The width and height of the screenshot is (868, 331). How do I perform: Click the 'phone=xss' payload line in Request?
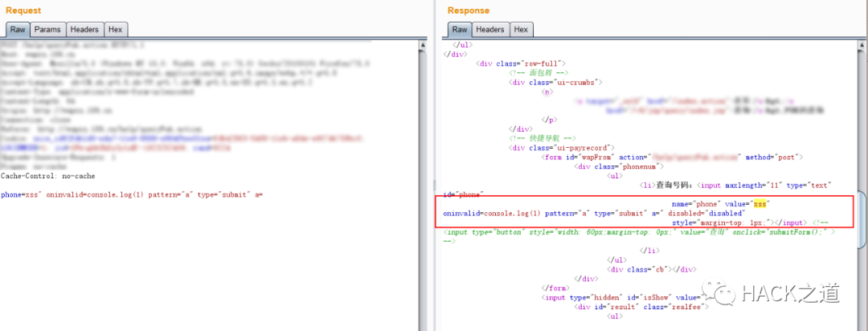pos(132,194)
